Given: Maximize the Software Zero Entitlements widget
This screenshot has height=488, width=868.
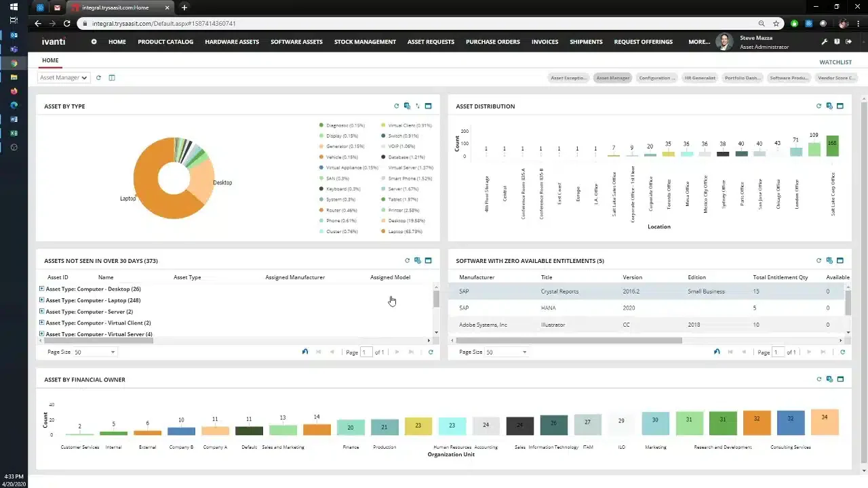Looking at the screenshot, I should 840,260.
